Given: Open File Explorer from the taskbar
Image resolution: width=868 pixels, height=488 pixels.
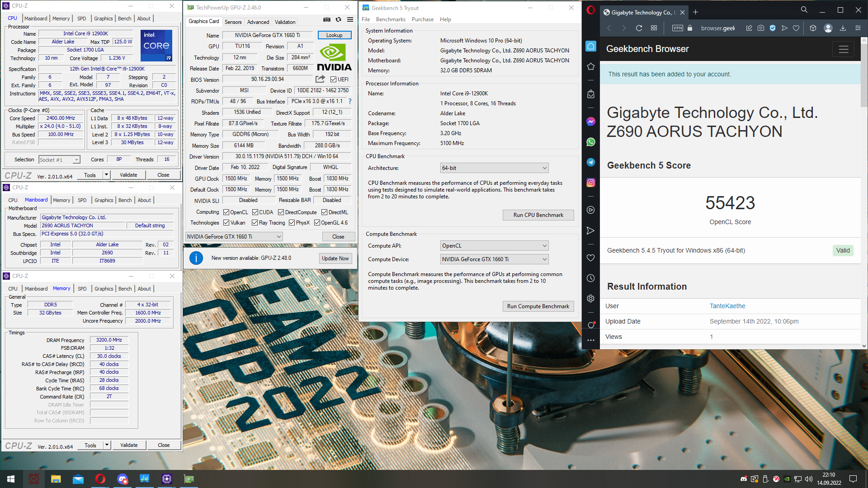Looking at the screenshot, I should (x=56, y=479).
